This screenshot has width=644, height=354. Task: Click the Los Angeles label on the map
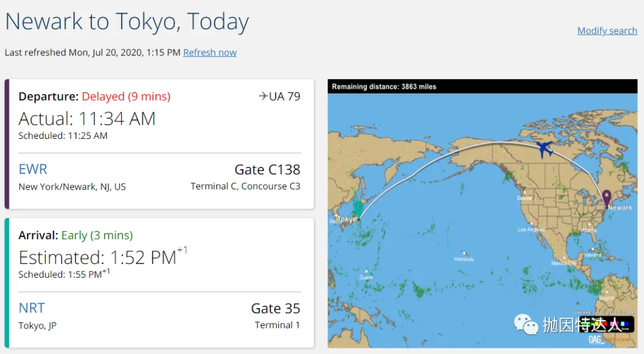point(531,229)
